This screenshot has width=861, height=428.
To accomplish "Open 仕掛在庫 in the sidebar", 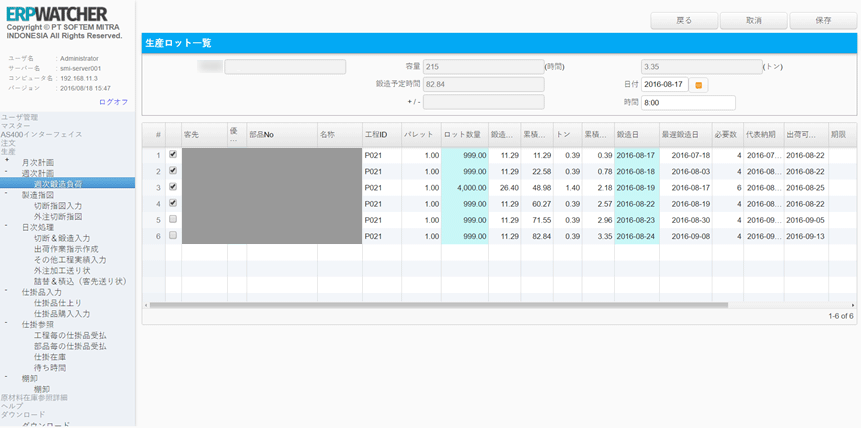I will [50, 357].
